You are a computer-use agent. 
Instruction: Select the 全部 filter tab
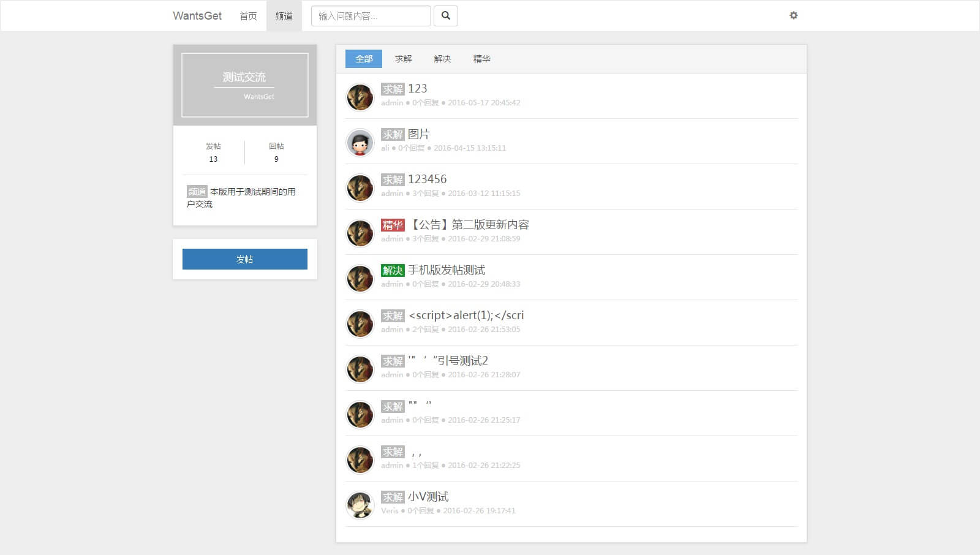pyautogui.click(x=364, y=59)
